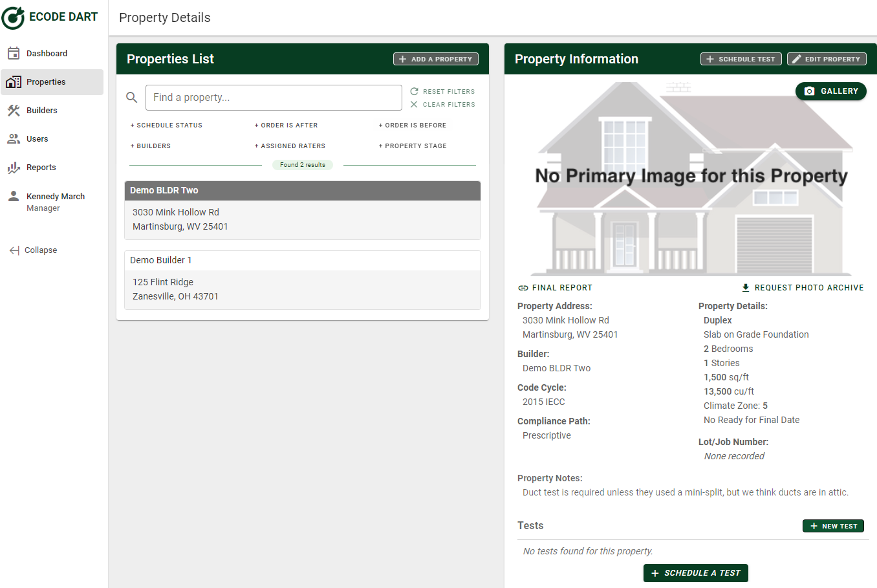877x588 pixels.
Task: Click the search magnifier icon
Action: 132,98
